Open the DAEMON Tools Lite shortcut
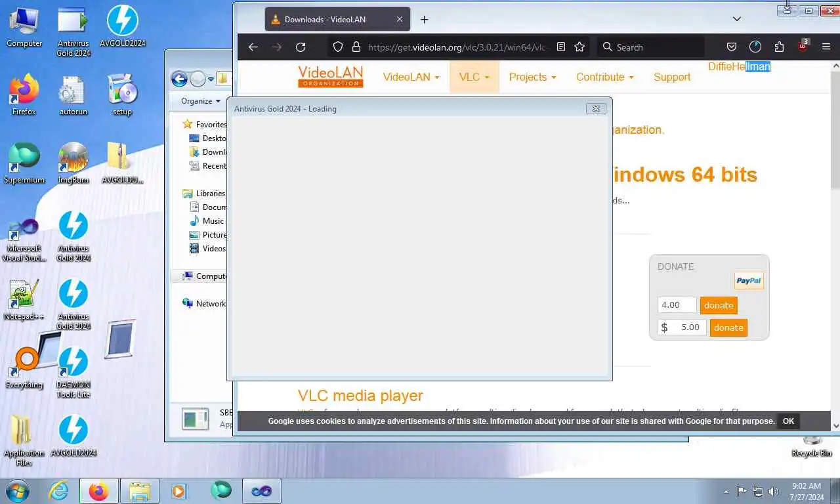The image size is (840, 504). (x=73, y=373)
